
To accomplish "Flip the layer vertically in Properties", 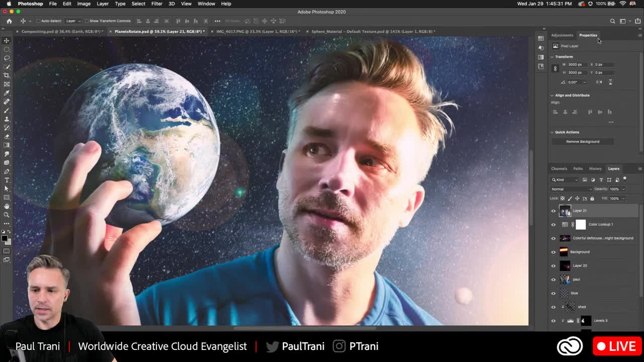I will pyautogui.click(x=610, y=82).
